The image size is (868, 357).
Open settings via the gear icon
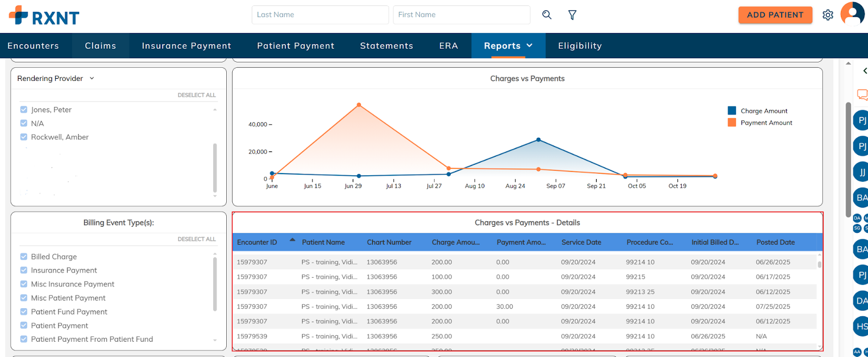click(827, 15)
